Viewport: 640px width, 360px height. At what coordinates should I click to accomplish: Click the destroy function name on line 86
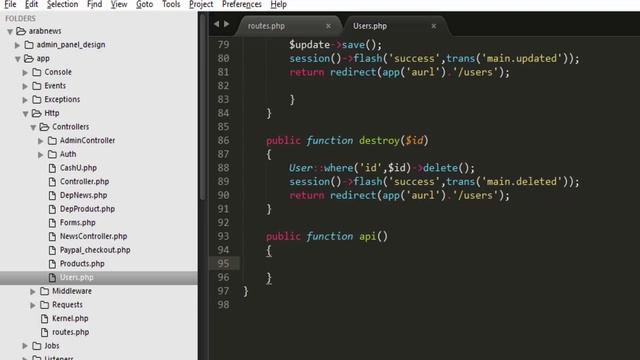coord(379,141)
